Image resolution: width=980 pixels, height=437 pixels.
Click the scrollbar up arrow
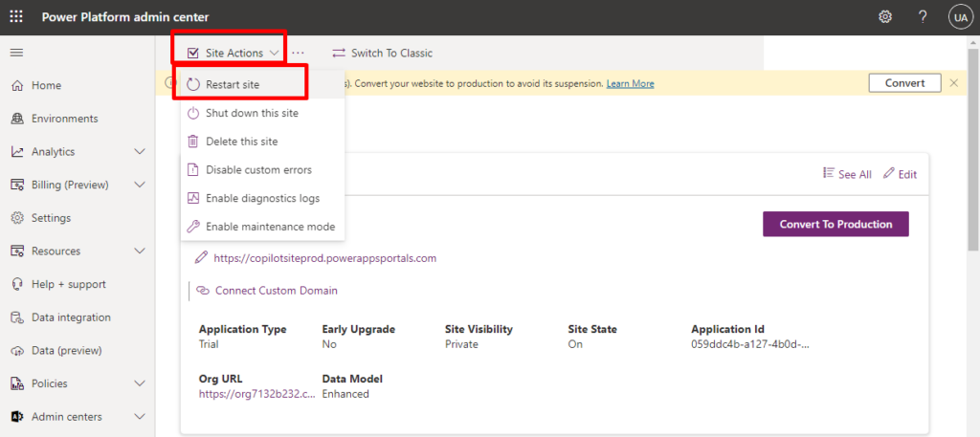point(973,41)
